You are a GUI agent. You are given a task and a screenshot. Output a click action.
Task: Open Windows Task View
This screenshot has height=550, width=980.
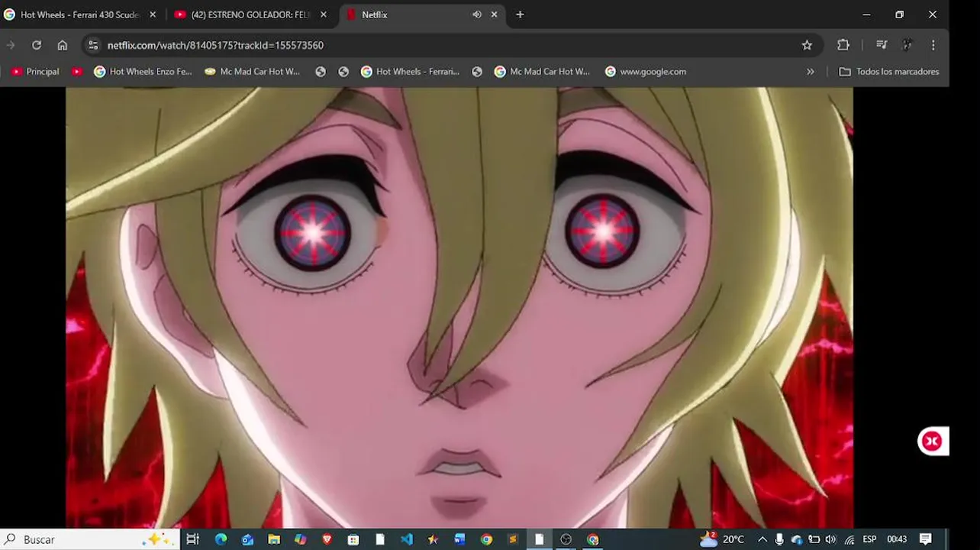[192, 539]
